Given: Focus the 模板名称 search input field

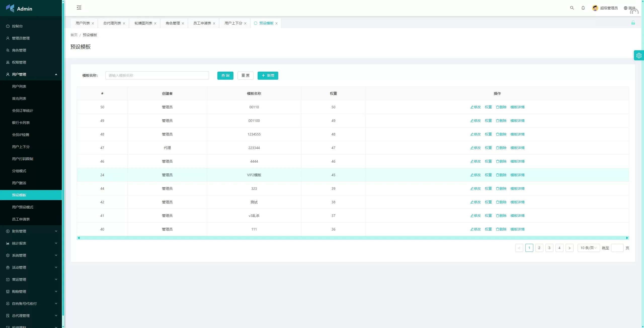Looking at the screenshot, I should (x=157, y=75).
